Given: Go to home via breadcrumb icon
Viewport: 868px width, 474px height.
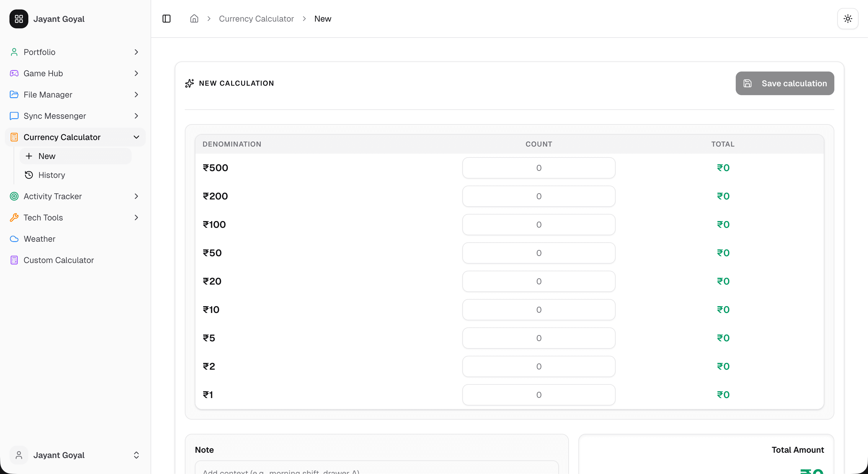Looking at the screenshot, I should coord(194,19).
